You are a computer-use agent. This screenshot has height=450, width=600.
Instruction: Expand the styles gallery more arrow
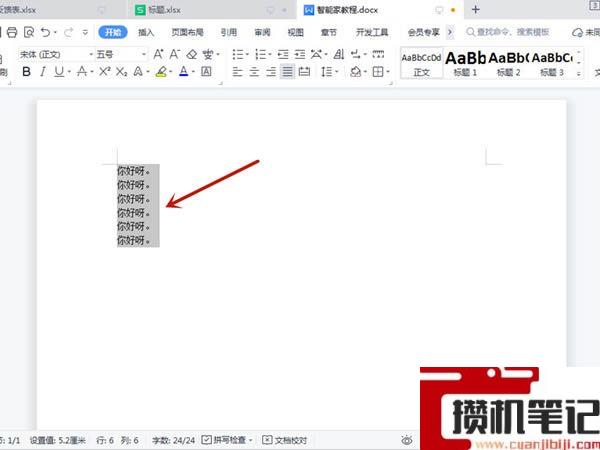click(x=579, y=73)
